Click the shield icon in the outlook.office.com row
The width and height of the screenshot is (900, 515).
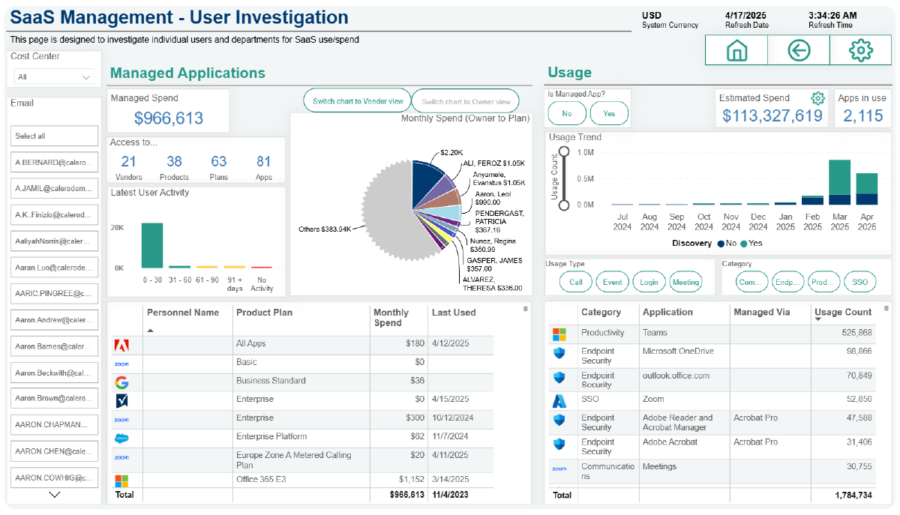pyautogui.click(x=559, y=377)
